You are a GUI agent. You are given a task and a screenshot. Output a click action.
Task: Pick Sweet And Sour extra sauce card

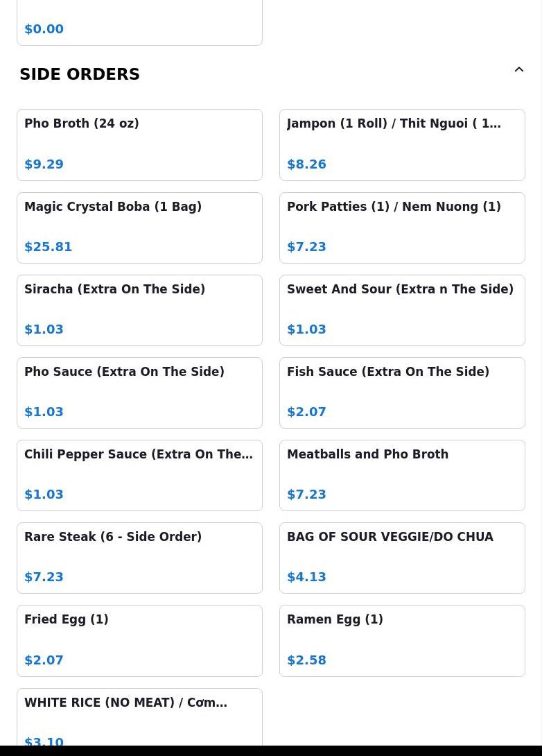[402, 310]
